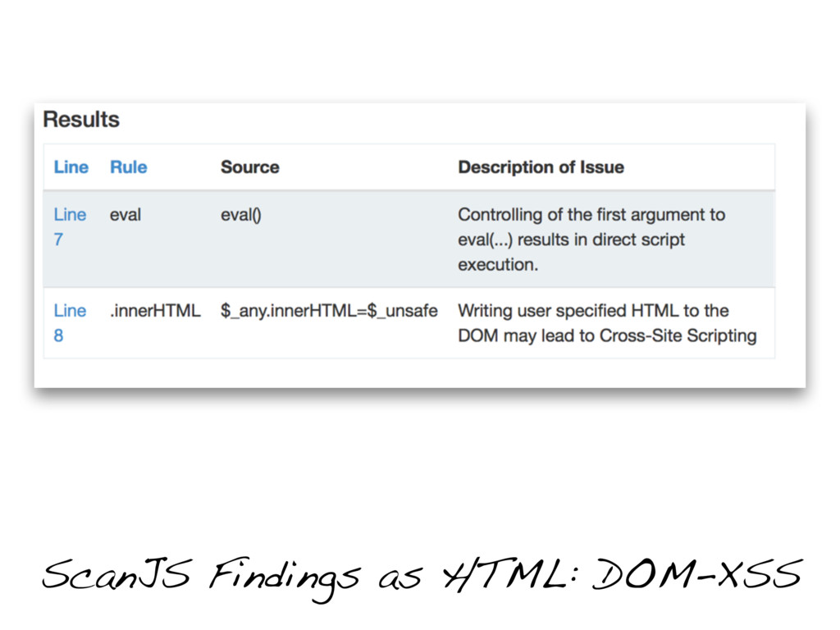The image size is (840, 630).
Task: Click the Results heading
Action: [81, 119]
